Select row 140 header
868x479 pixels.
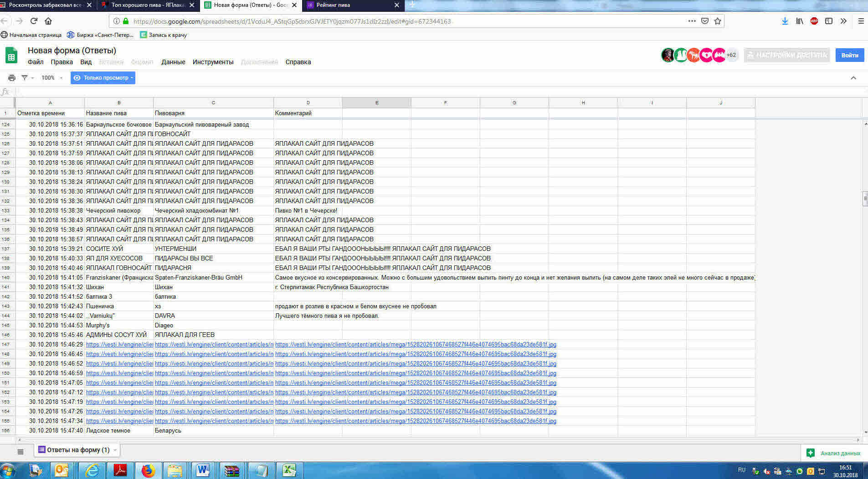tap(6, 278)
